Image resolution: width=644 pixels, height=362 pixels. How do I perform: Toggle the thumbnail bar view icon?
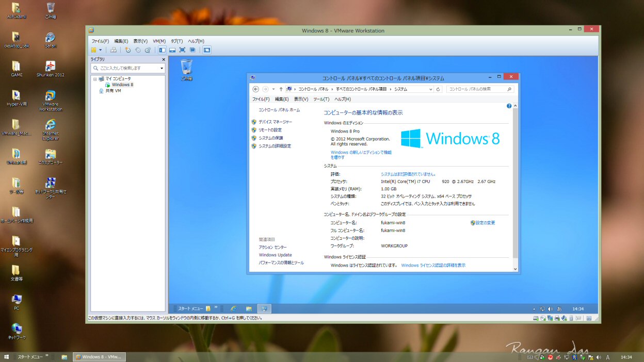172,50
